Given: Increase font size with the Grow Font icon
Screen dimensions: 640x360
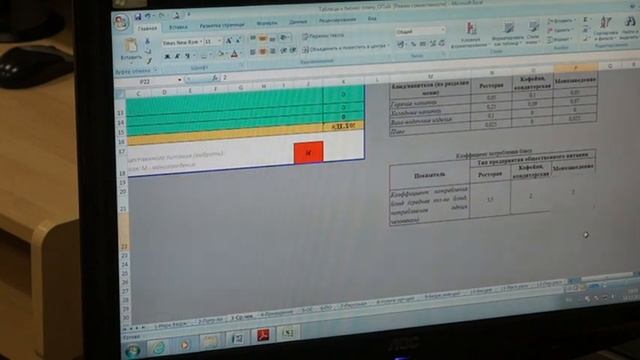Looking at the screenshot, I should (229, 40).
